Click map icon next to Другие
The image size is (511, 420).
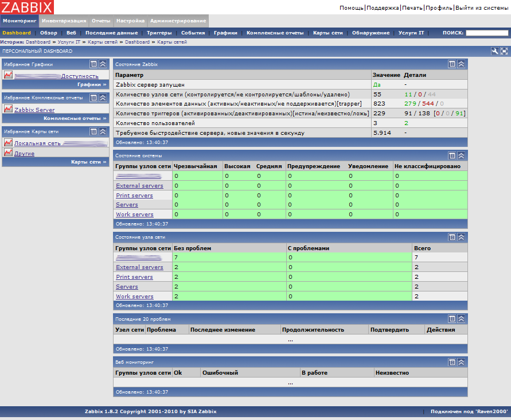point(8,153)
